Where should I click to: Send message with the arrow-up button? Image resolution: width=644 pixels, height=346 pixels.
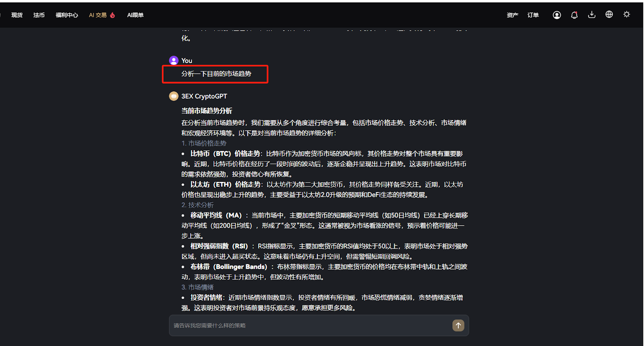[458, 325]
